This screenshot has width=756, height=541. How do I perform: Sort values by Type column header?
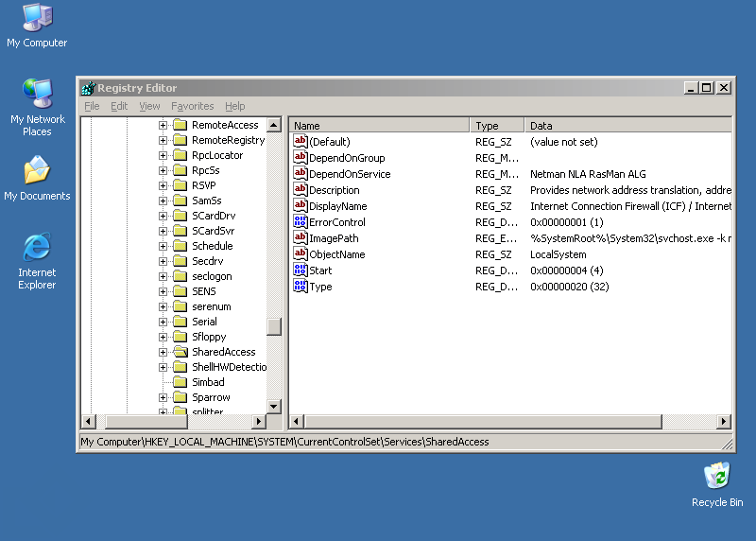497,126
